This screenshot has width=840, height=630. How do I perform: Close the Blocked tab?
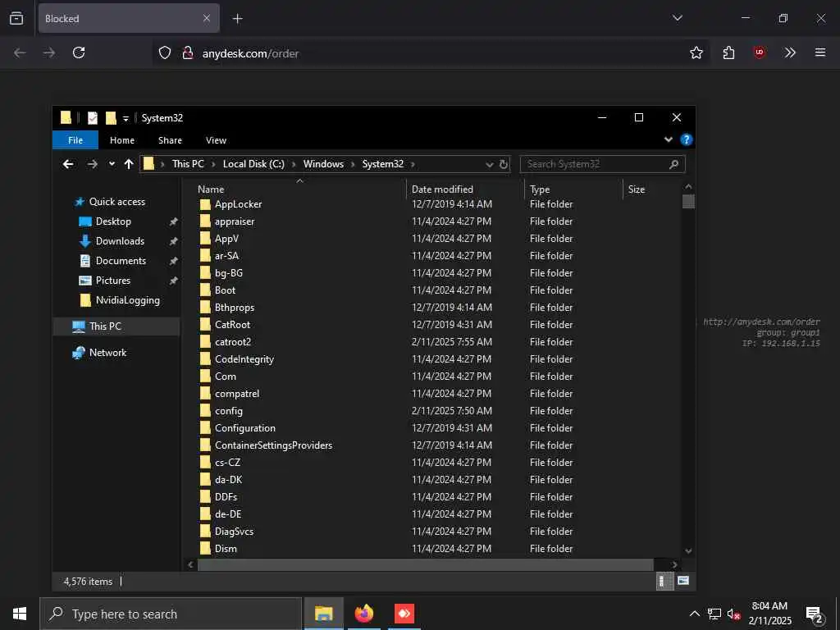(207, 18)
